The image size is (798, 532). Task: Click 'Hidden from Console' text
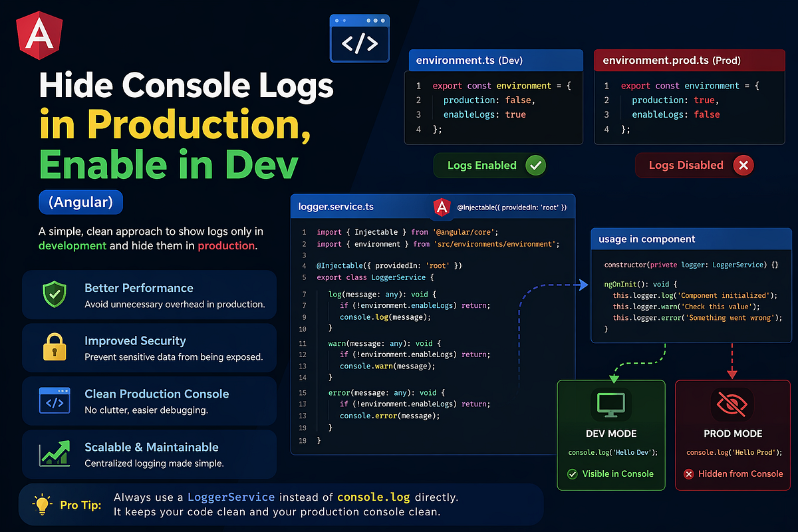click(x=741, y=474)
